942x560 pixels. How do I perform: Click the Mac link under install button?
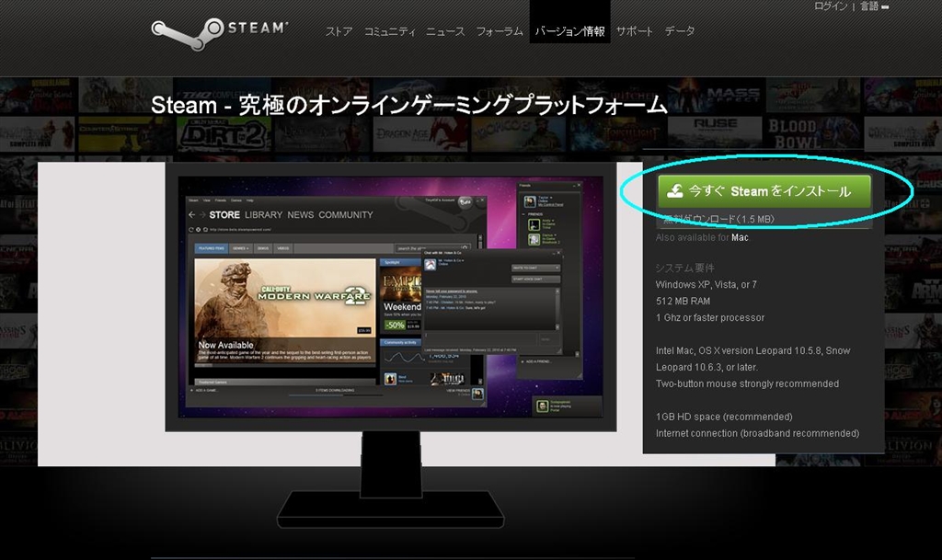(x=740, y=237)
